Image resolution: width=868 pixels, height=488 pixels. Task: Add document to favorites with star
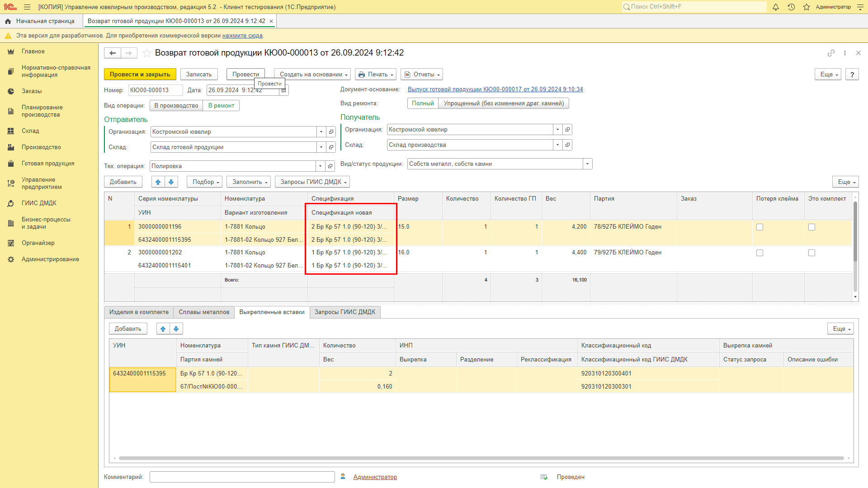[147, 53]
